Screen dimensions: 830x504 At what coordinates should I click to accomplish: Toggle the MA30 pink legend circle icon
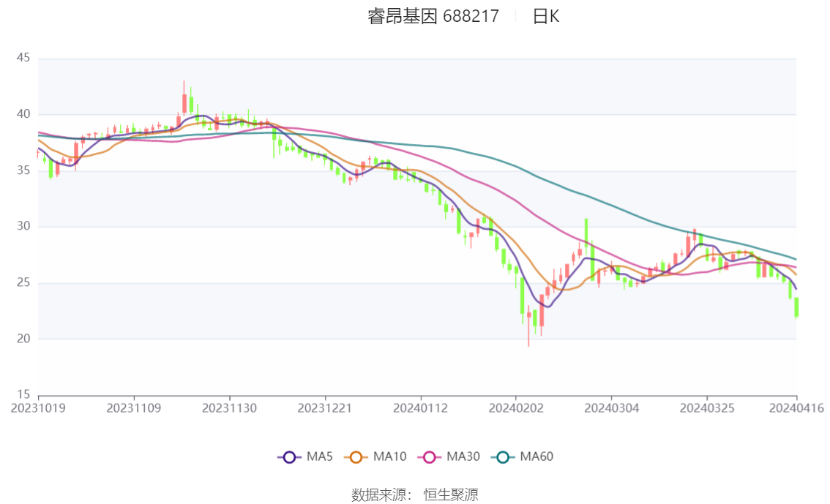tap(430, 457)
